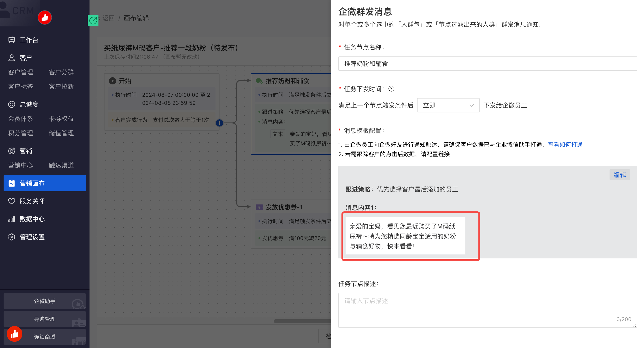Open 客户标签 submenu item
Screen dimensions: 644x348
[x=21, y=87]
